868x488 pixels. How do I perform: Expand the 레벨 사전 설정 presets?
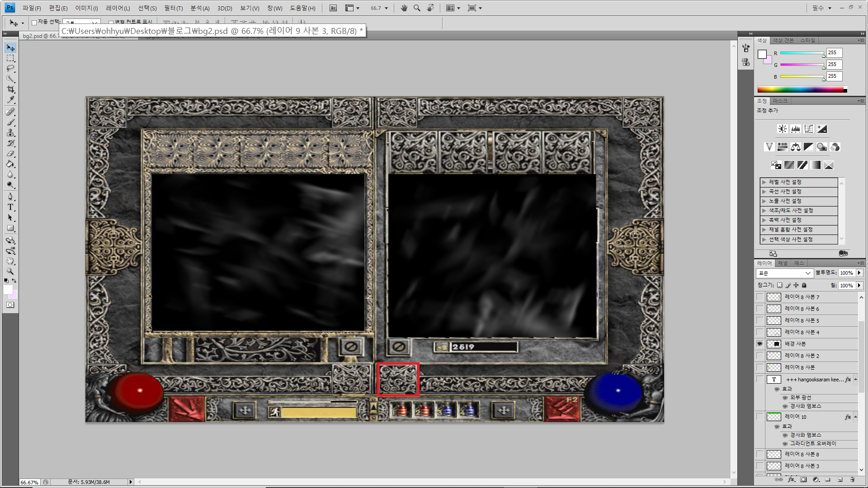coord(764,182)
